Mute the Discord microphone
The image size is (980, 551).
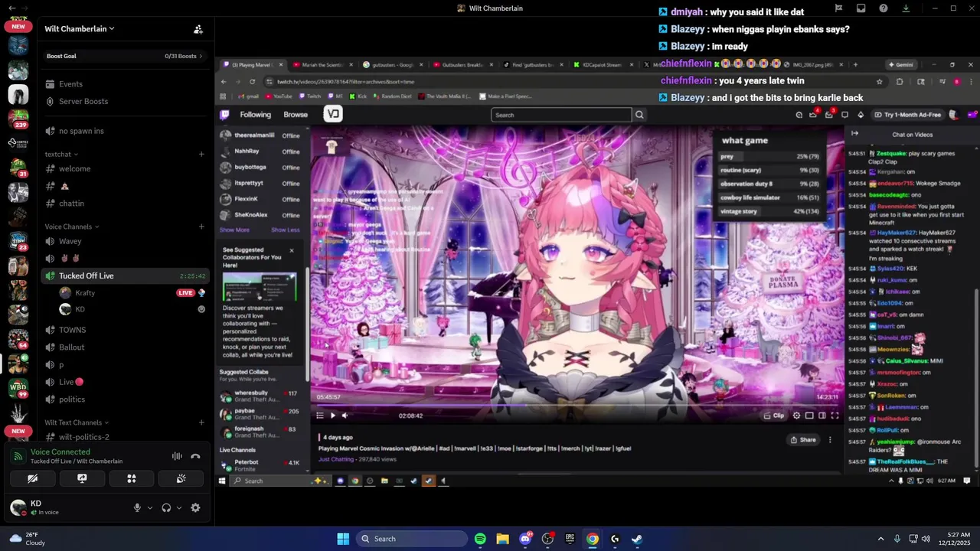138,507
